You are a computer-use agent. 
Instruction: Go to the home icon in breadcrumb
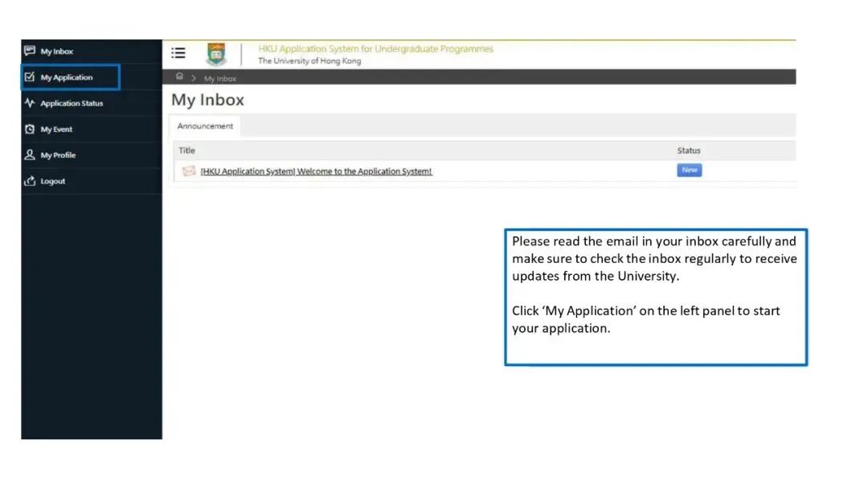[179, 77]
